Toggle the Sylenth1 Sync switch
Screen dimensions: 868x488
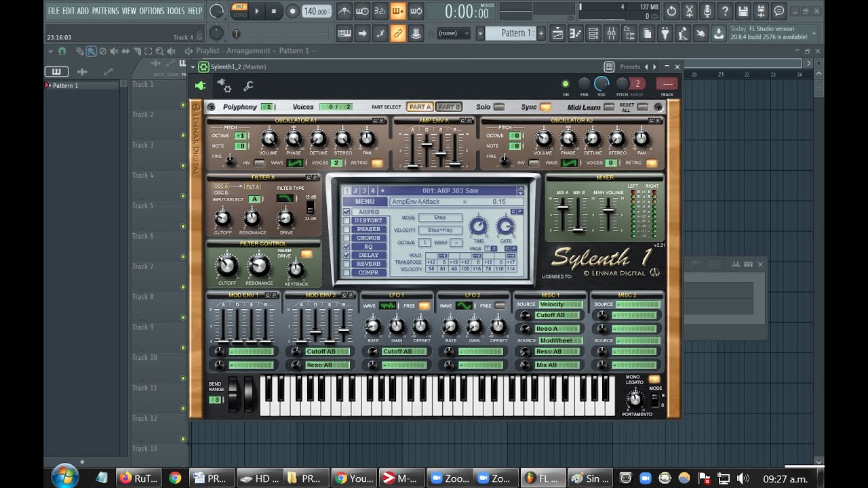point(545,107)
